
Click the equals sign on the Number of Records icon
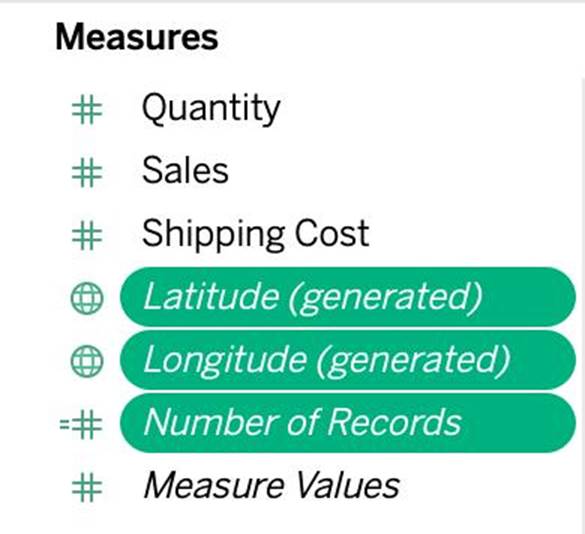coord(65,424)
